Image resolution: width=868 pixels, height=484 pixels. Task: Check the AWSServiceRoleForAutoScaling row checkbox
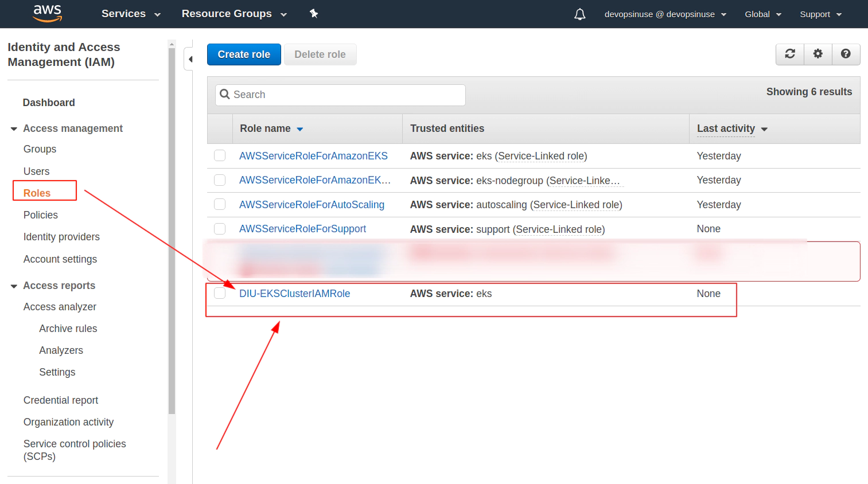coord(220,204)
